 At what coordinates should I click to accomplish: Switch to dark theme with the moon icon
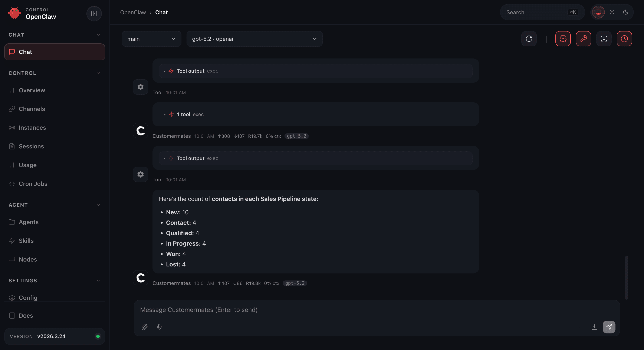pyautogui.click(x=625, y=12)
